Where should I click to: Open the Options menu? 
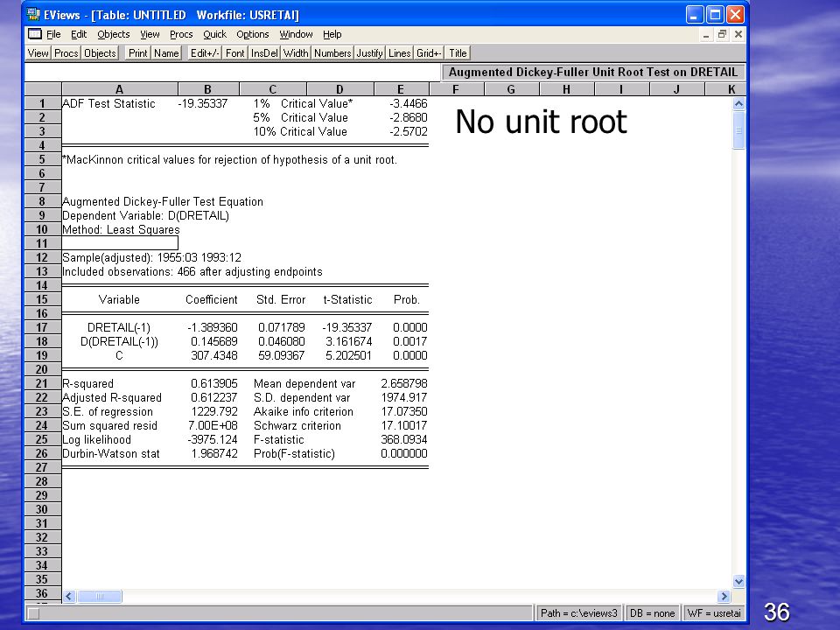coord(253,34)
